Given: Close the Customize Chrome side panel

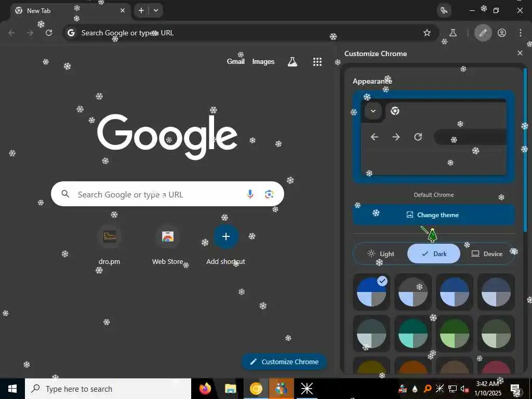Looking at the screenshot, I should click(x=520, y=54).
